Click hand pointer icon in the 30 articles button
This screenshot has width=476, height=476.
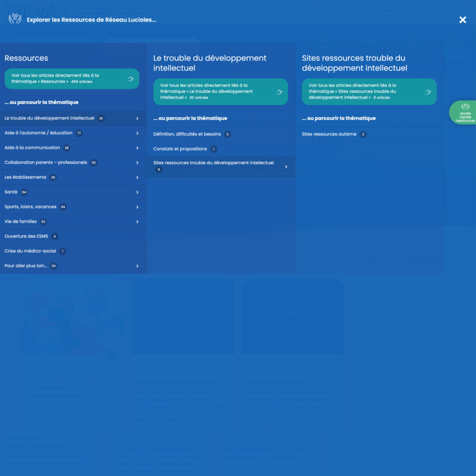(279, 92)
